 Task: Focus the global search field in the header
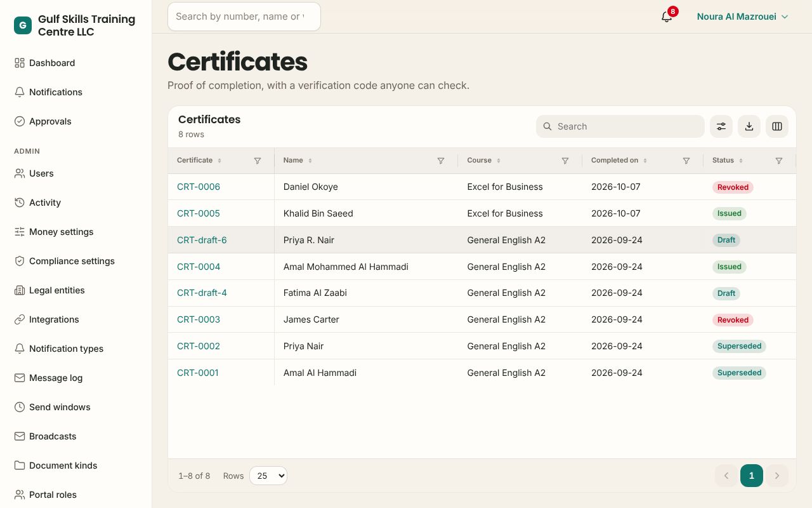(244, 17)
